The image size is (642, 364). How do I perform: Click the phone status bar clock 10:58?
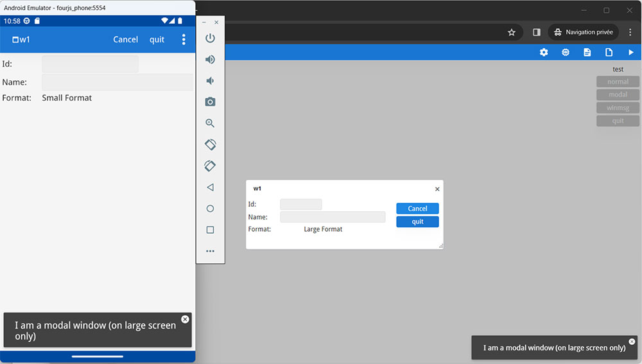[12, 21]
